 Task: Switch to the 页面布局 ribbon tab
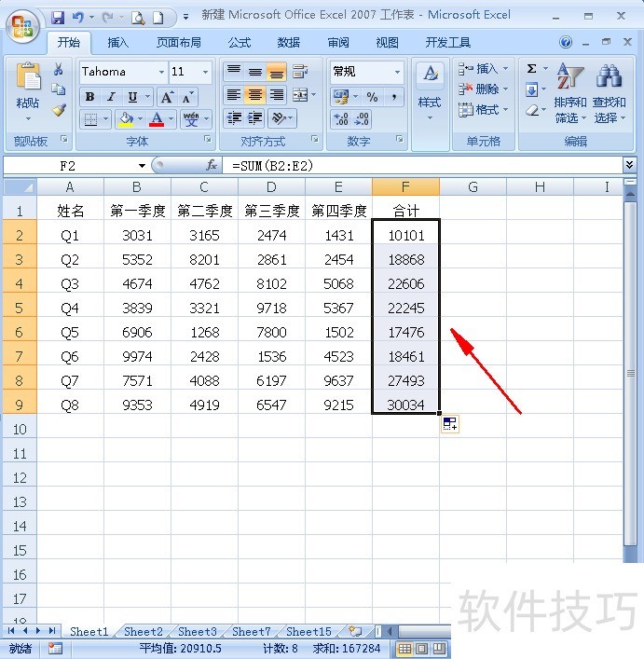(179, 43)
